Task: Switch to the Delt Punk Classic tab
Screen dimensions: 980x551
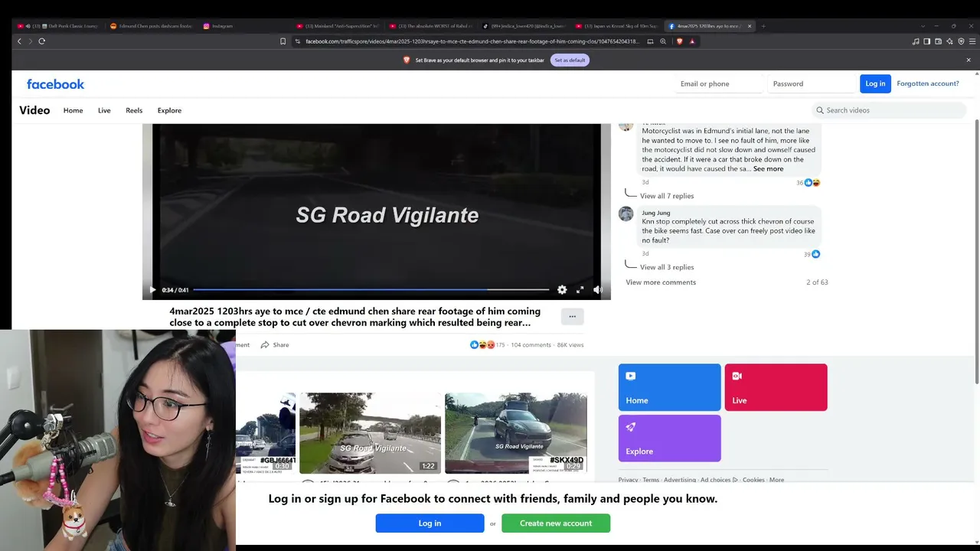Action: [x=58, y=26]
